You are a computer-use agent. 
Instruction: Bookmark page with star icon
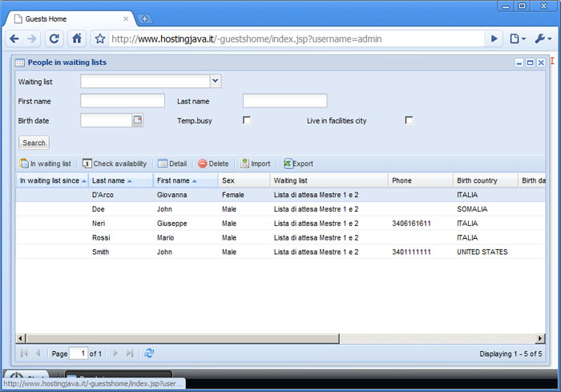point(100,38)
